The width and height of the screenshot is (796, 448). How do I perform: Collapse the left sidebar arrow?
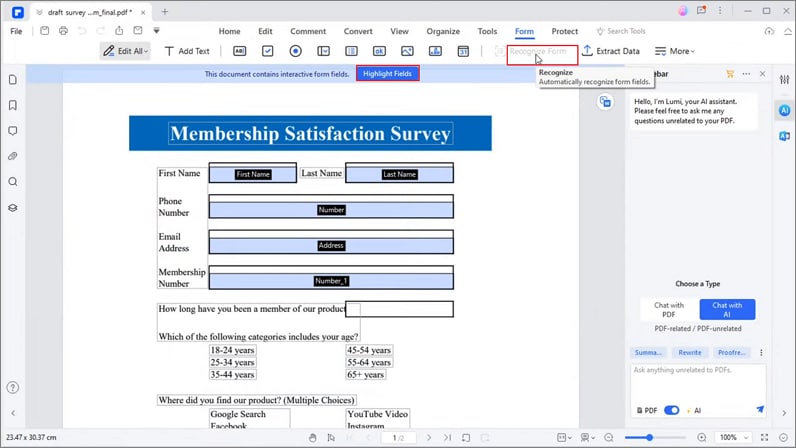pyautogui.click(x=13, y=413)
